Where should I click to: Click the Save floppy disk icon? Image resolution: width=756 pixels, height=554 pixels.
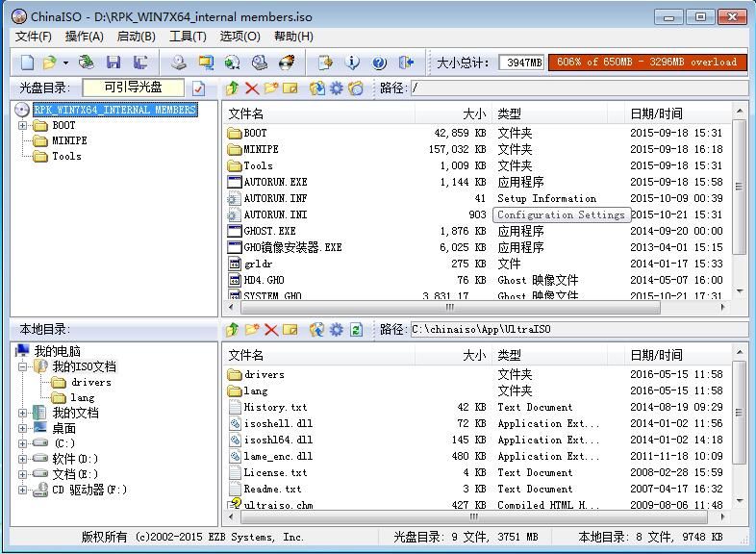(x=113, y=63)
